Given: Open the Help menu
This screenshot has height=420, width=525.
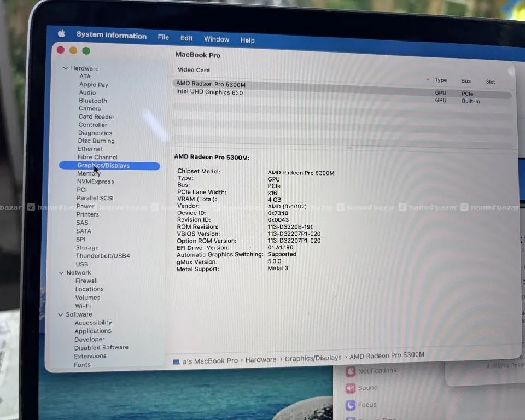Looking at the screenshot, I should [x=247, y=40].
